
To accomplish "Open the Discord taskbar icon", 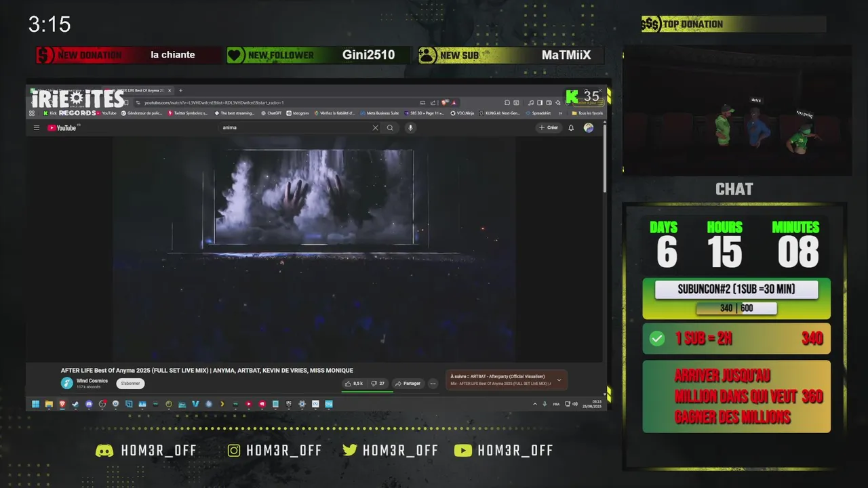I will [89, 404].
